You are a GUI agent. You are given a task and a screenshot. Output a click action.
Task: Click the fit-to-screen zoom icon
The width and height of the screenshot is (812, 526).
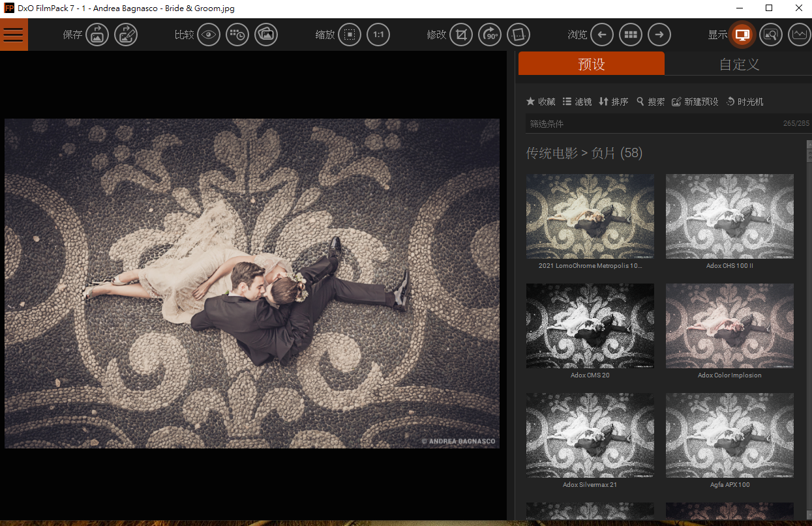tap(350, 35)
